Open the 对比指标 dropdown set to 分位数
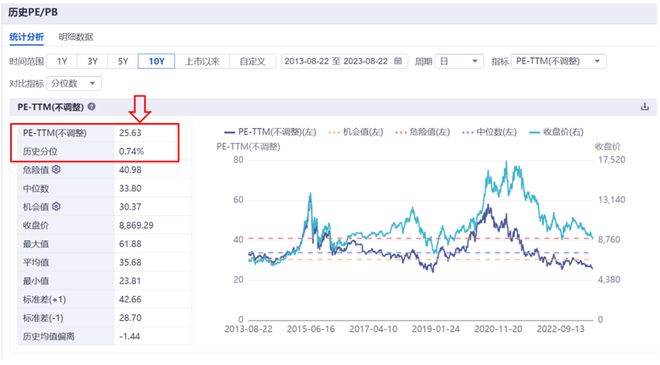The width and height of the screenshot is (660, 365). (x=74, y=83)
